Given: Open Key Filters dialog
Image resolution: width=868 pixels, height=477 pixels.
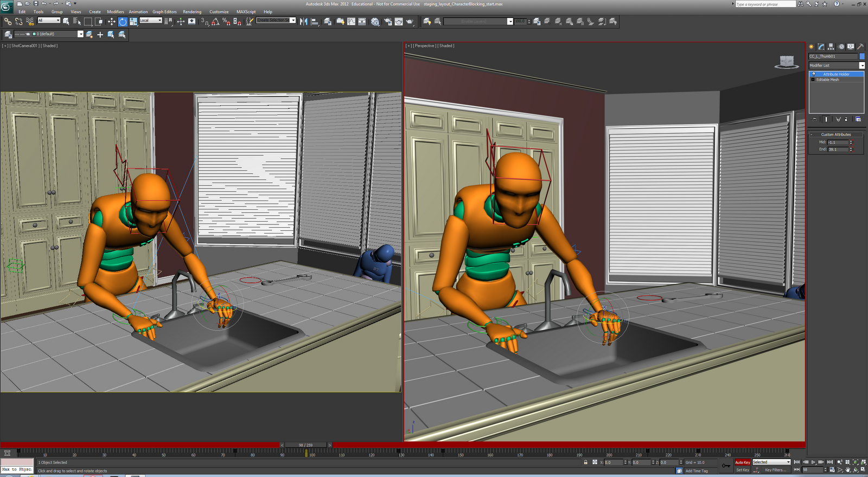Looking at the screenshot, I should [775, 470].
